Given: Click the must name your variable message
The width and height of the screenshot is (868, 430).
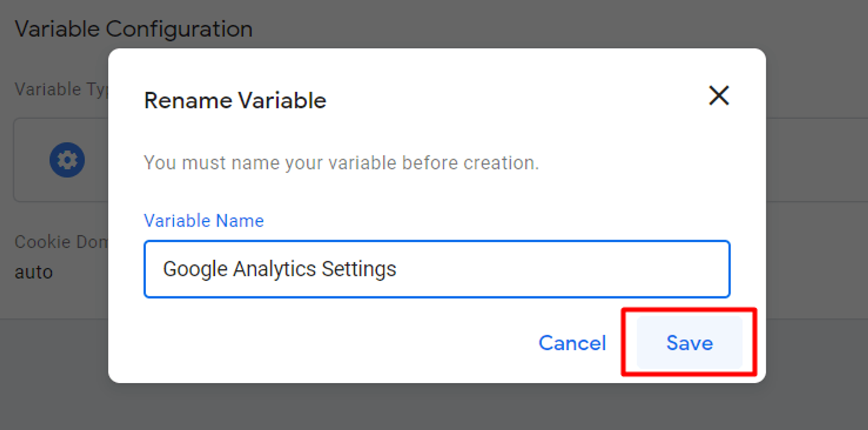Looking at the screenshot, I should [341, 163].
